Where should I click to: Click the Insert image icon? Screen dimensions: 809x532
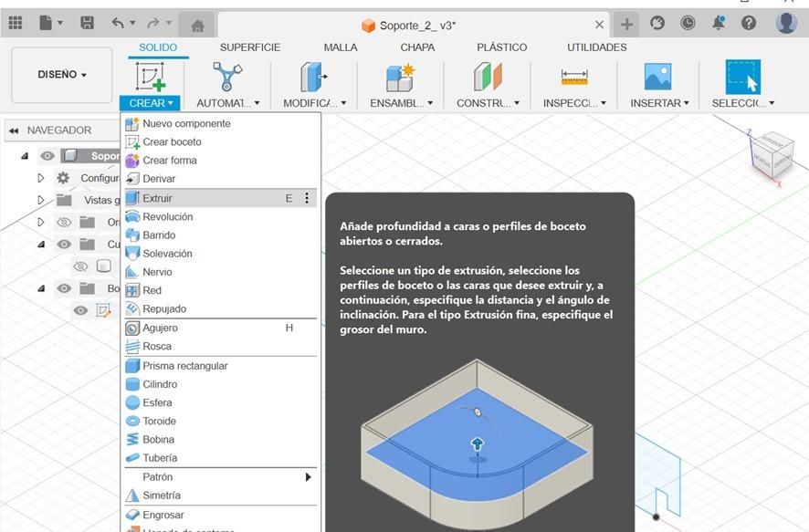[x=657, y=77]
